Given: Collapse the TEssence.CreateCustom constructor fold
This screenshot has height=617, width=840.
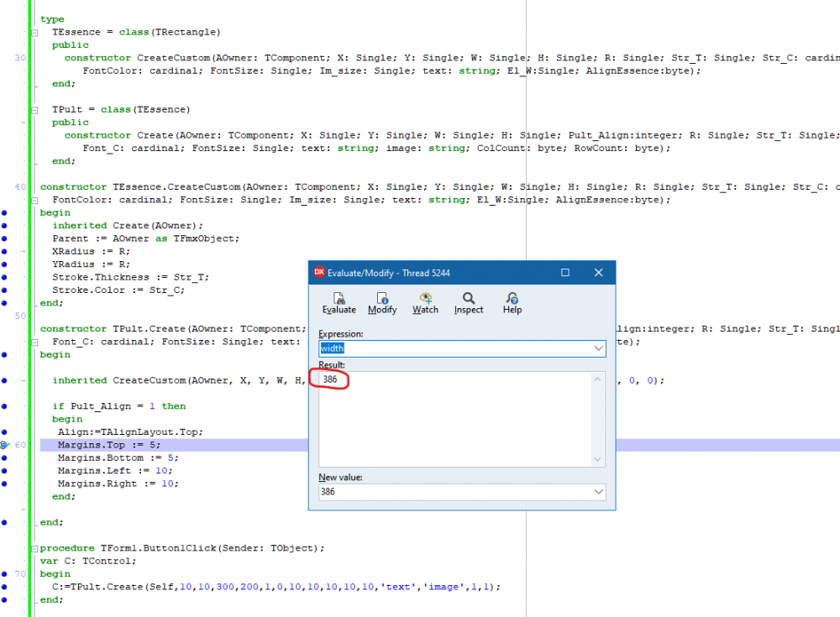Looking at the screenshot, I should [34, 200].
